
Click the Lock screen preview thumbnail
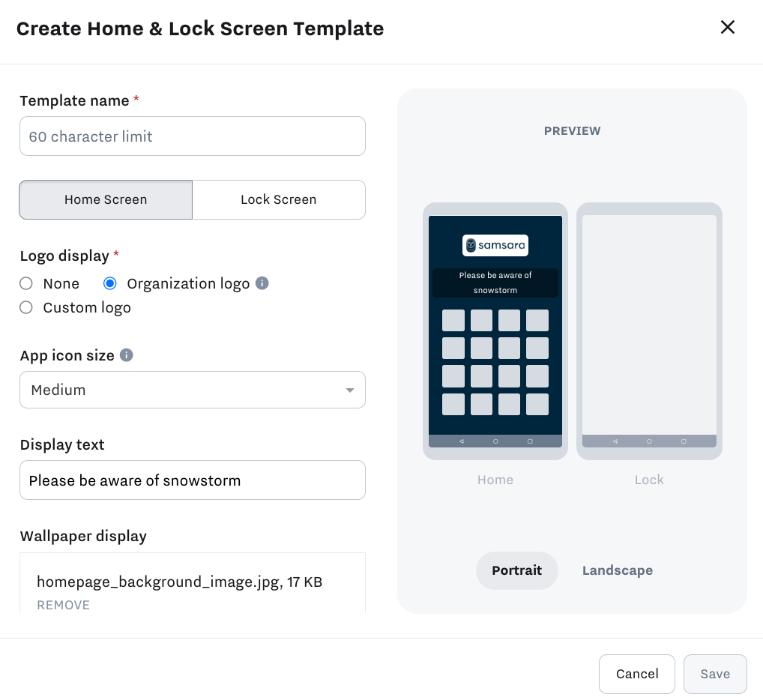pyautogui.click(x=648, y=331)
